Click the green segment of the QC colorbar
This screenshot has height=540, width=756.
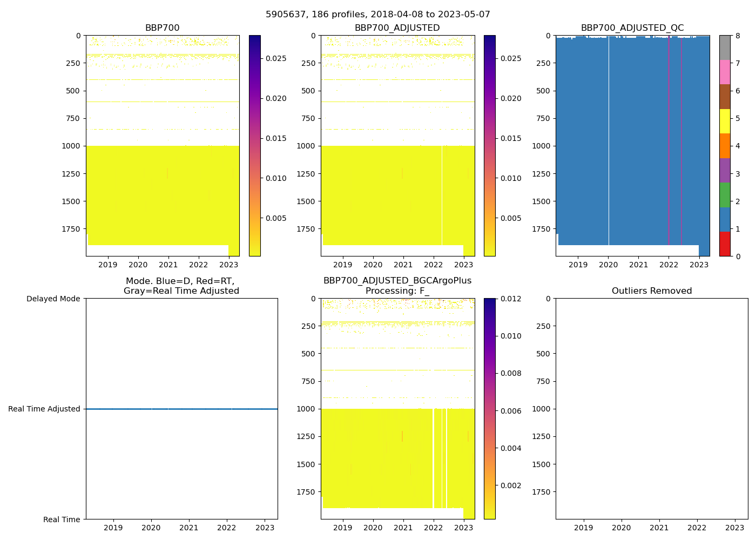[x=725, y=195]
